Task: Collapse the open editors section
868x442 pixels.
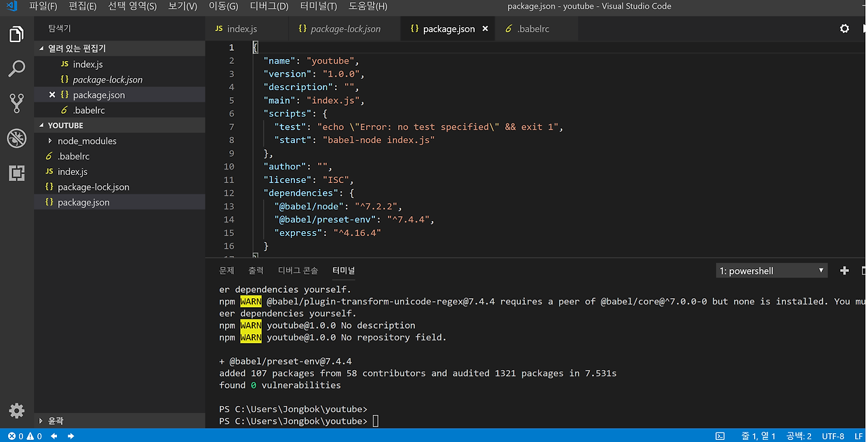Action: tap(77, 49)
